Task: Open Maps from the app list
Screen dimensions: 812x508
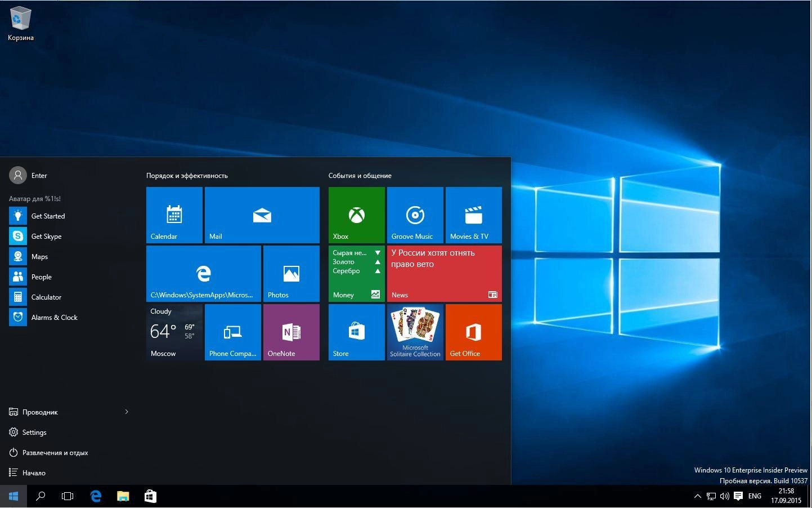Action: coord(70,257)
